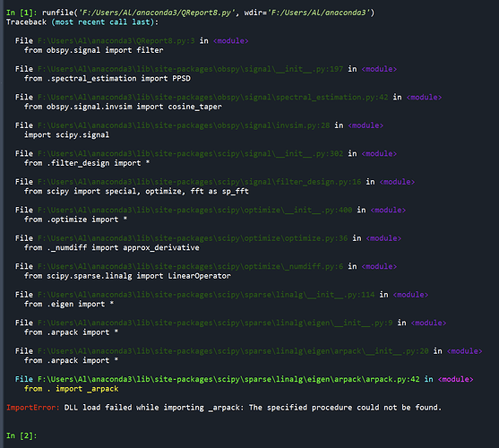Click <module> on the QReport8.py:3 row

tap(231, 41)
